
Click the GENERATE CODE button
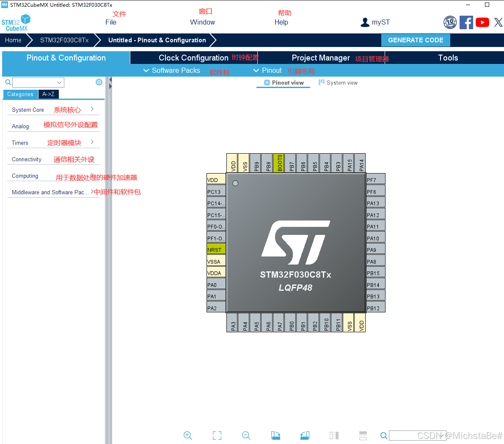click(415, 40)
